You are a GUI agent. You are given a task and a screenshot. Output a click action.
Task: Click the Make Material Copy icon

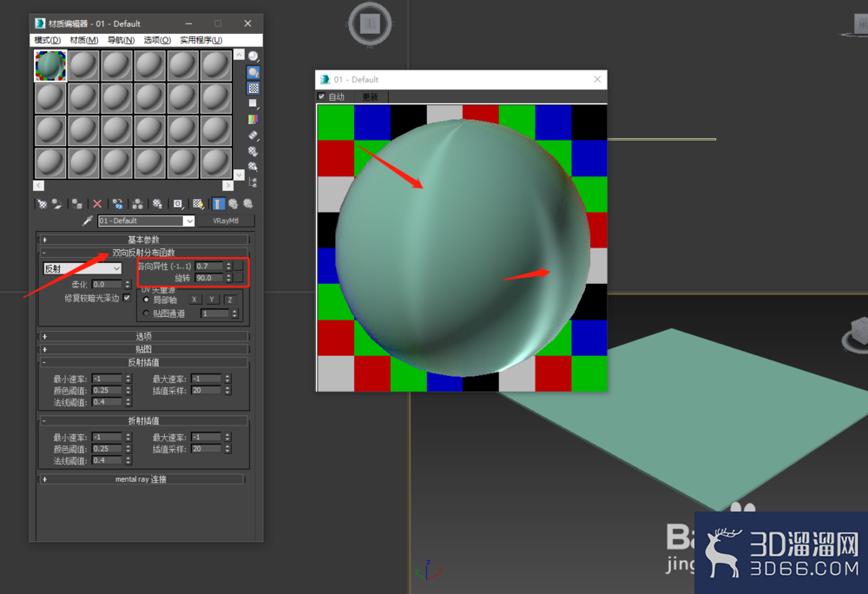[x=117, y=204]
